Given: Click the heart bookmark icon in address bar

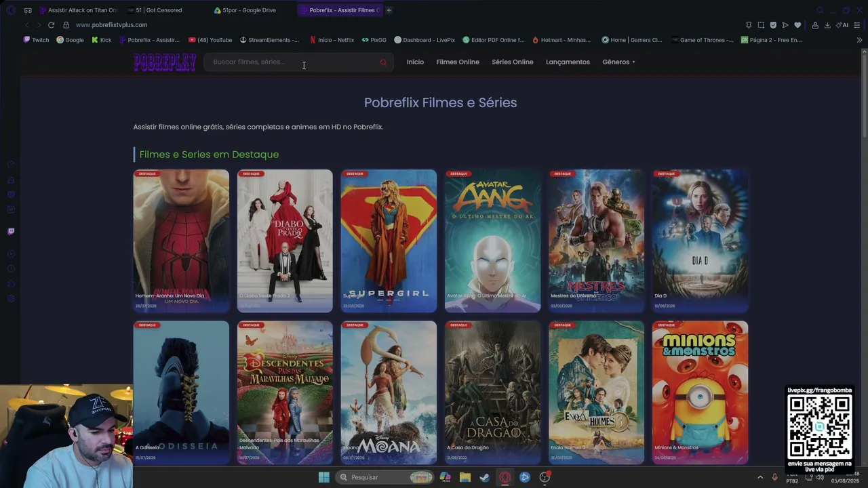Looking at the screenshot, I should coord(797,25).
